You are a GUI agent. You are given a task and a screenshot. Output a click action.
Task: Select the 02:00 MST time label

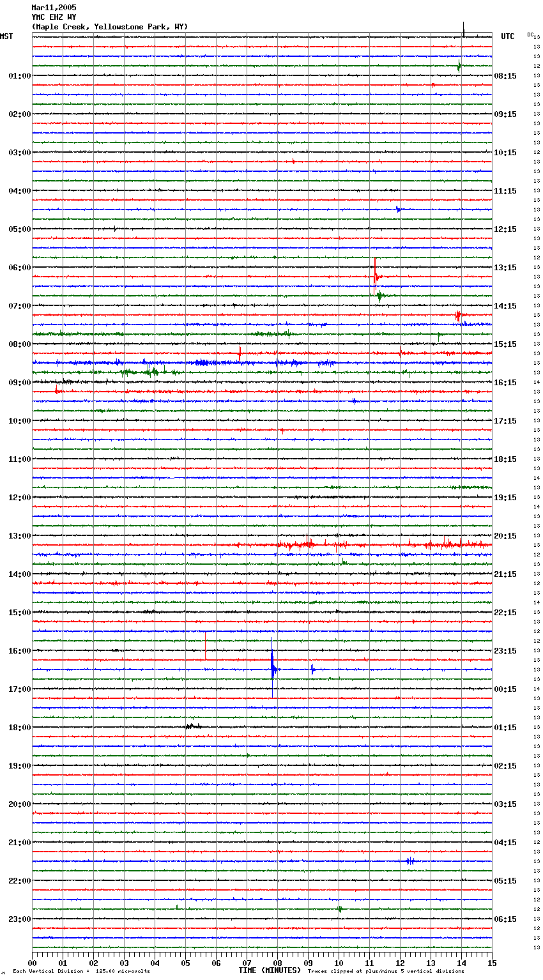pyautogui.click(x=20, y=114)
